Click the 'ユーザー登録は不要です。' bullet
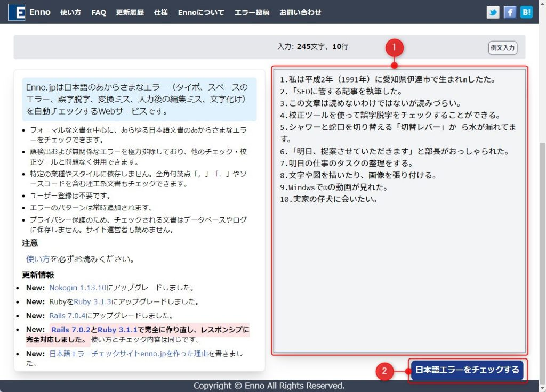Screen dimensions: 546x392 (70, 195)
